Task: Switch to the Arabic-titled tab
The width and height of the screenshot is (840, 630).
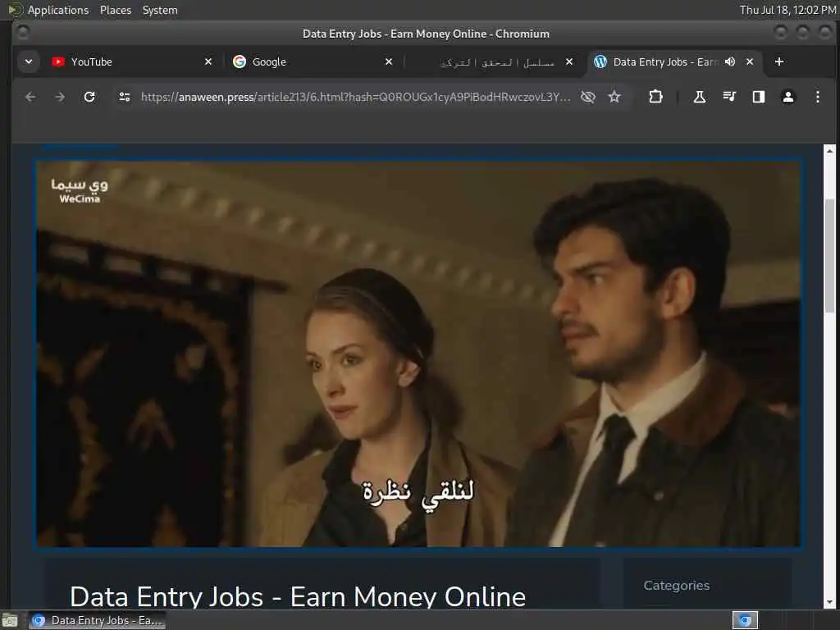Action: pyautogui.click(x=493, y=62)
